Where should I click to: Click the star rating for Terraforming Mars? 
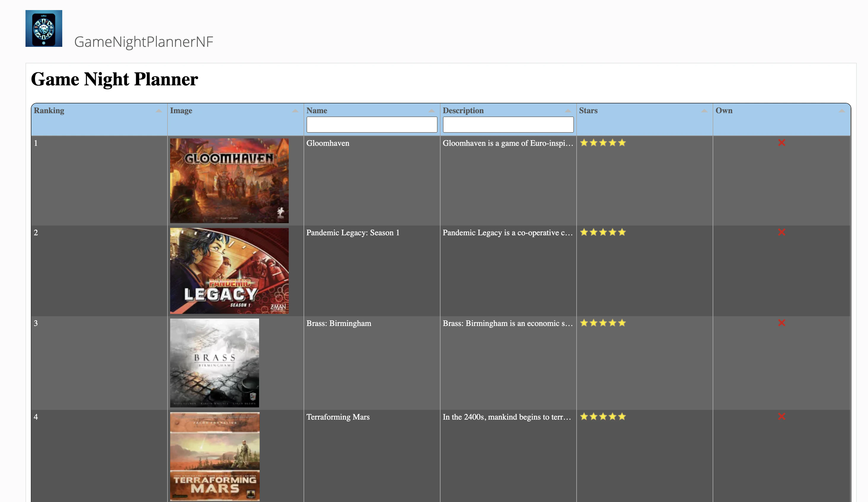(603, 416)
